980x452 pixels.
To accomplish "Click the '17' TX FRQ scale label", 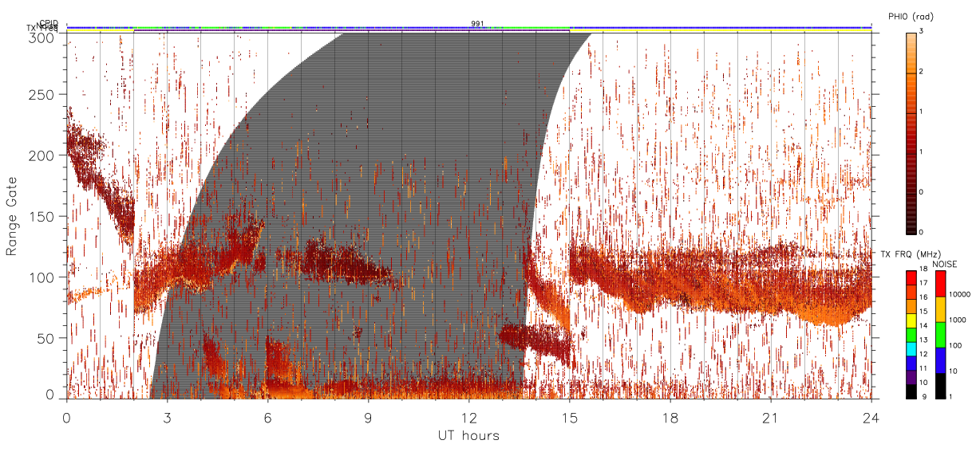I will point(923,284).
